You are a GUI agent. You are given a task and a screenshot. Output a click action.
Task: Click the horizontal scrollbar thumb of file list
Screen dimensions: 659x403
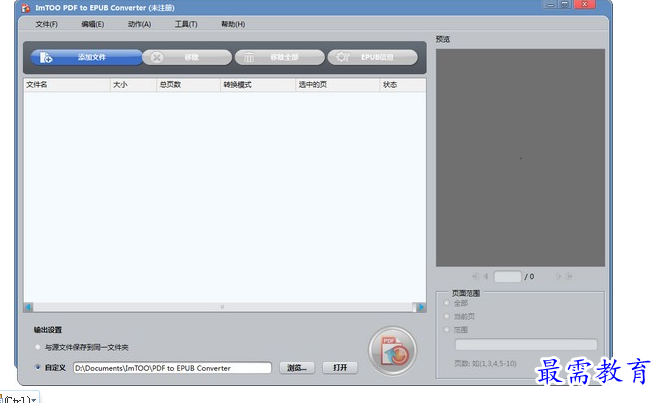point(223,307)
